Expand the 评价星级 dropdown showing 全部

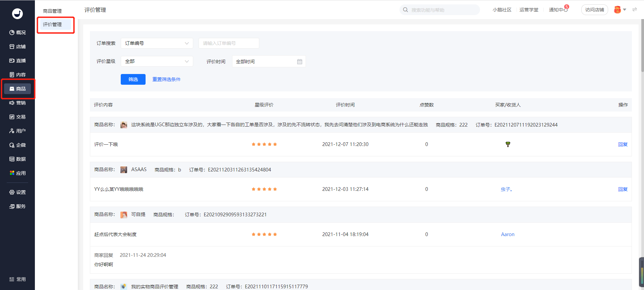click(x=157, y=61)
